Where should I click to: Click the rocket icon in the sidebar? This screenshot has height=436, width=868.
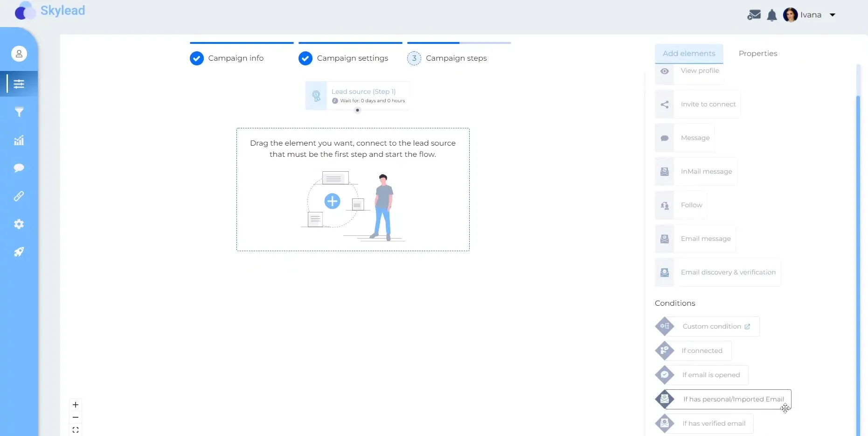click(x=19, y=252)
